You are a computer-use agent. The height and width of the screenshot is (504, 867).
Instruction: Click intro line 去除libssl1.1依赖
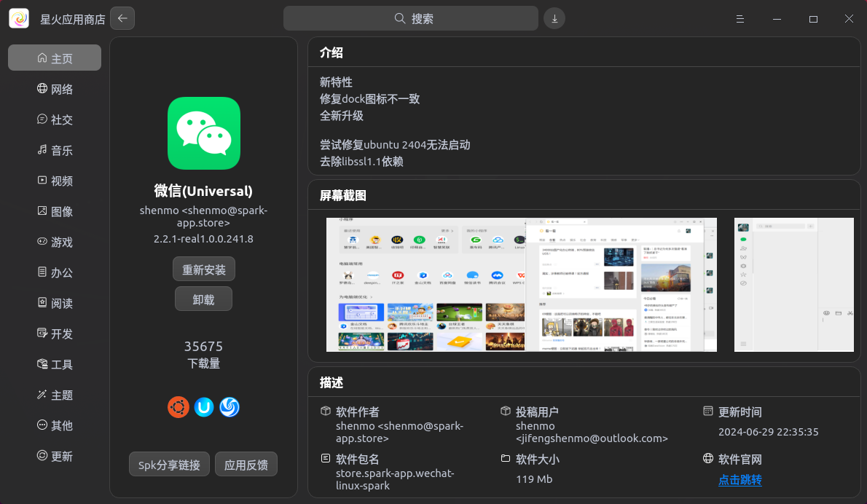click(x=361, y=162)
